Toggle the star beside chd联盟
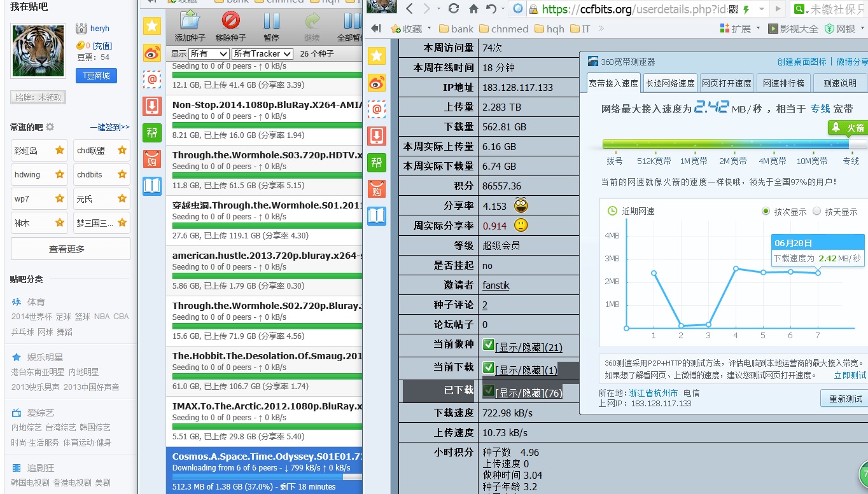The width and height of the screenshot is (868, 494). point(122,151)
